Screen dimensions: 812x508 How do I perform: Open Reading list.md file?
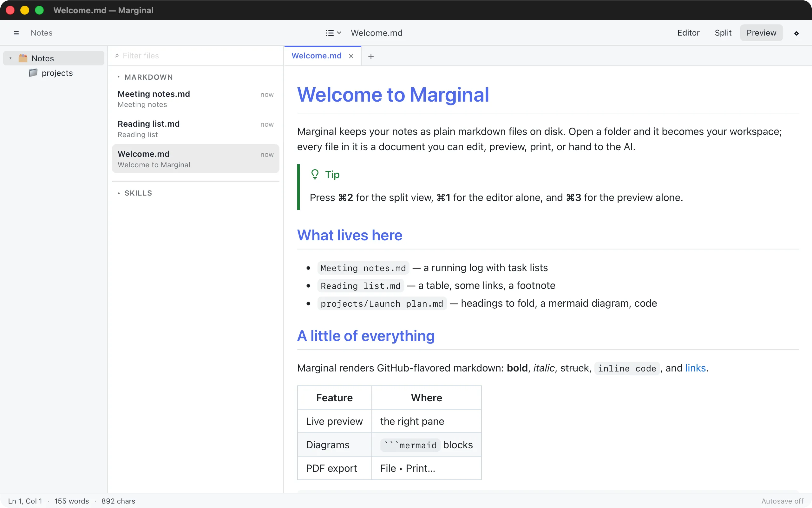tap(196, 129)
